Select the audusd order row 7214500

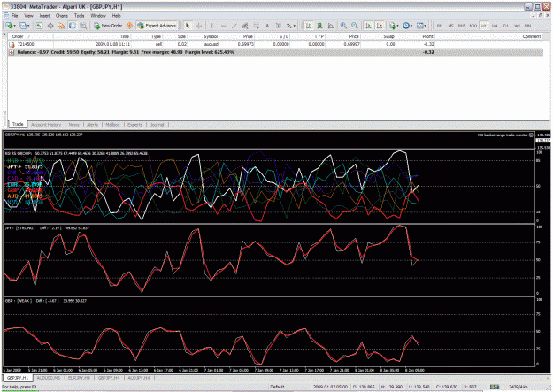pos(275,44)
